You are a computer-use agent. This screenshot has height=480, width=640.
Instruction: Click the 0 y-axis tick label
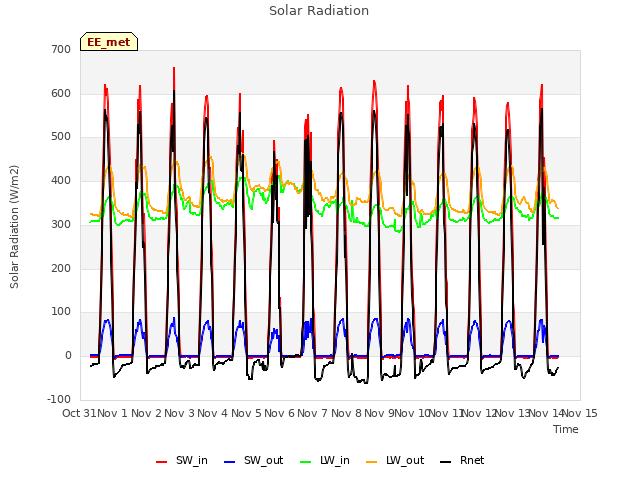(68, 356)
